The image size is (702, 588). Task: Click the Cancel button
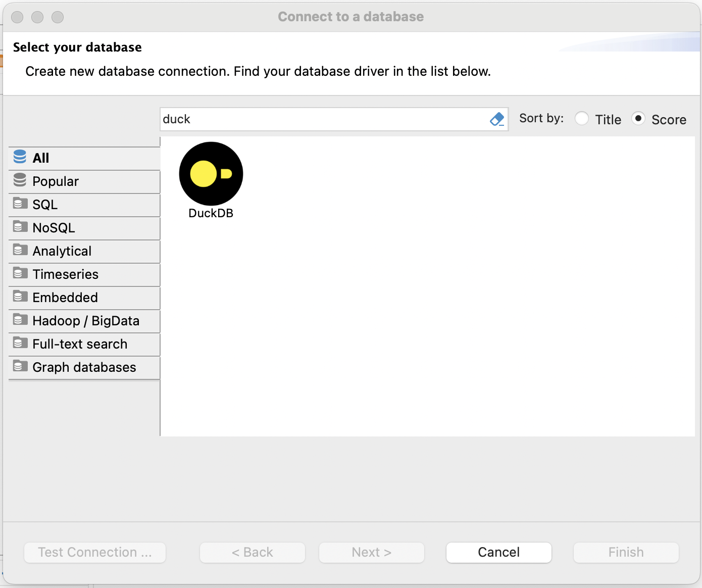click(499, 552)
